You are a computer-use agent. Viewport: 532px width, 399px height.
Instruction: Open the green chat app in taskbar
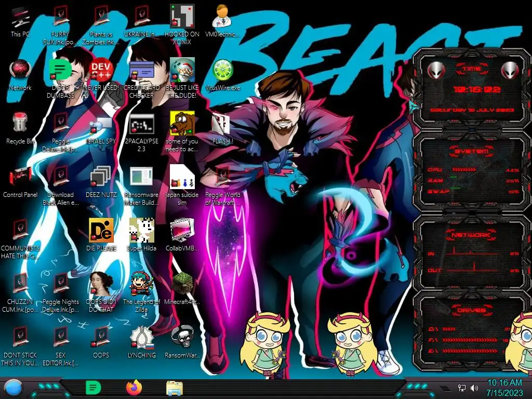click(94, 388)
